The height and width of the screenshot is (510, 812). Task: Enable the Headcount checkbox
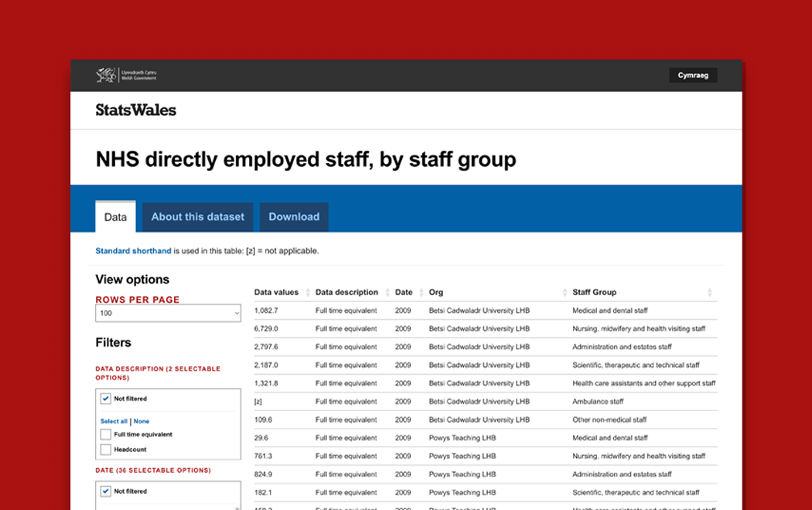(x=106, y=450)
